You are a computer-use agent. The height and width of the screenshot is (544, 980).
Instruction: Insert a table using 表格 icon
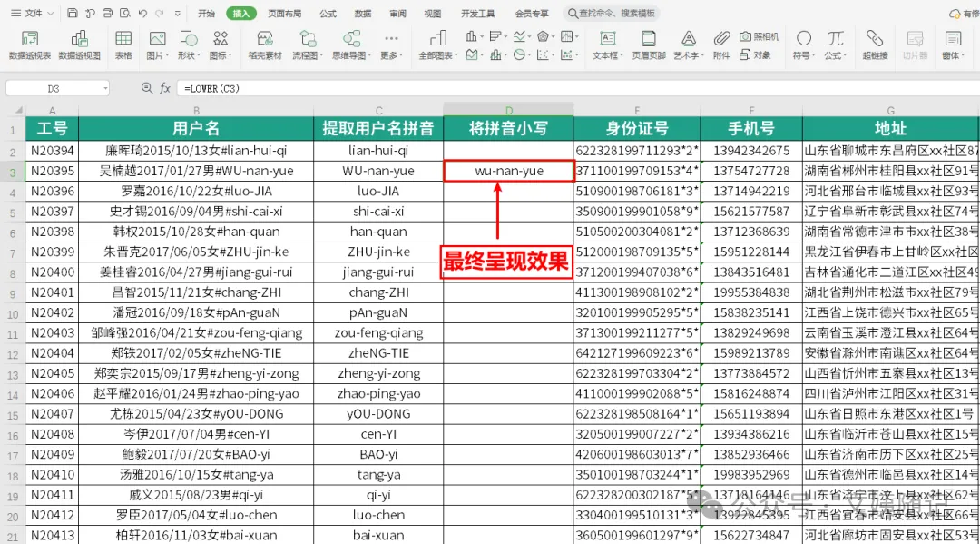[123, 45]
